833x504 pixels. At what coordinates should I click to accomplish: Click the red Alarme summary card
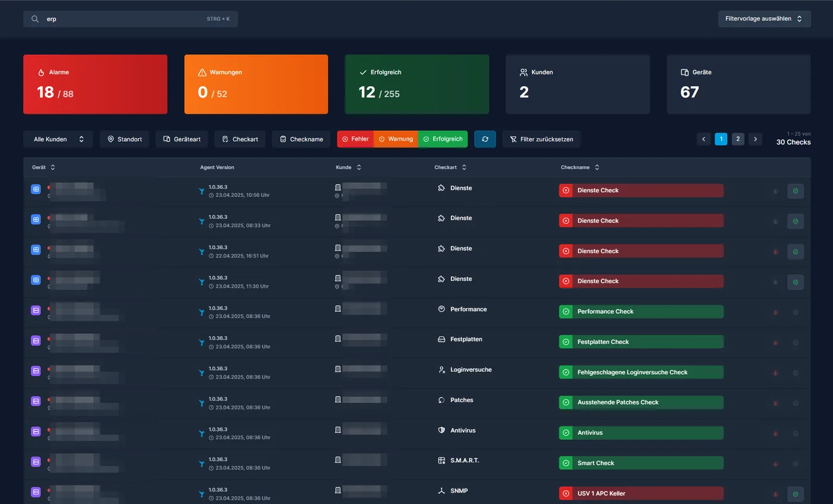click(x=95, y=84)
